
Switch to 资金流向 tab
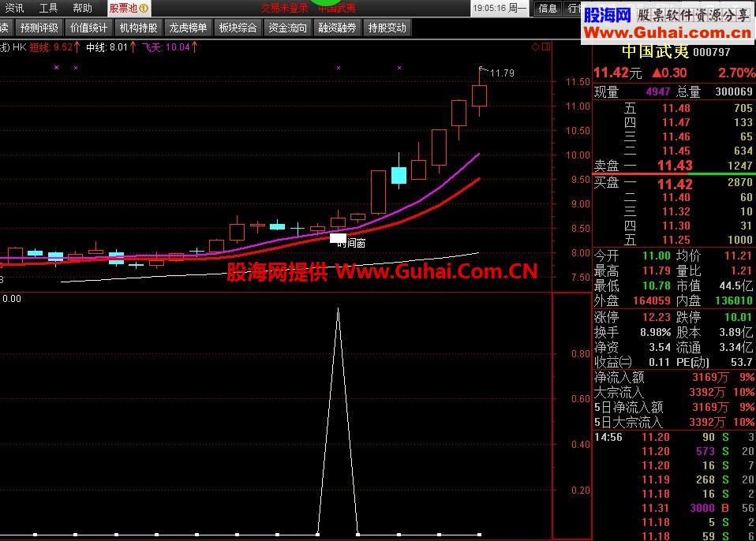tap(287, 28)
